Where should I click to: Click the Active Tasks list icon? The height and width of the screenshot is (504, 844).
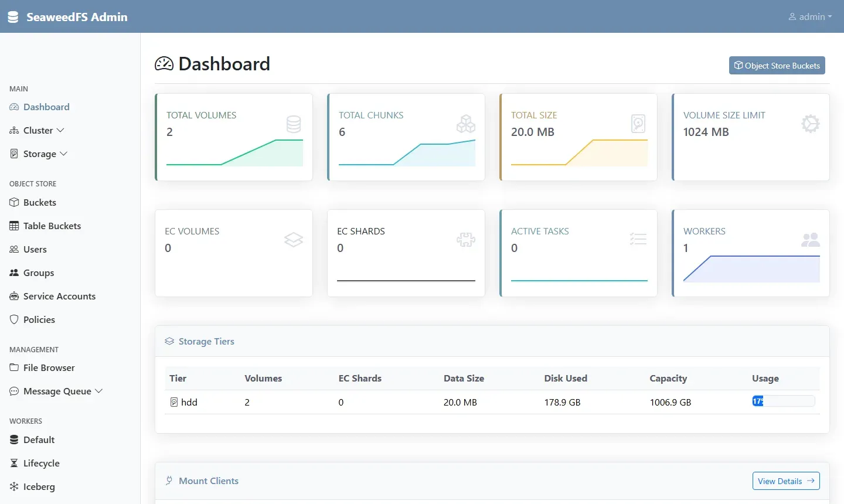pyautogui.click(x=638, y=239)
